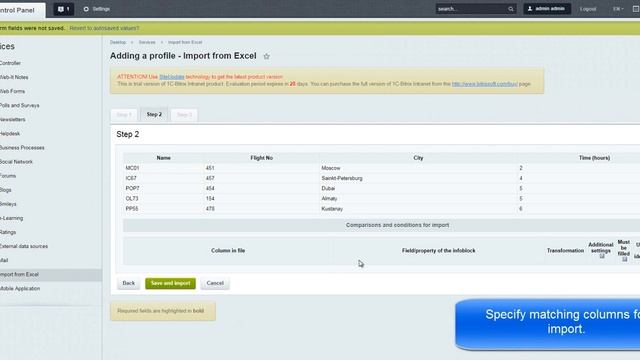The image size is (640, 360).
Task: Add page to favorites with star icon
Action: pos(267,56)
